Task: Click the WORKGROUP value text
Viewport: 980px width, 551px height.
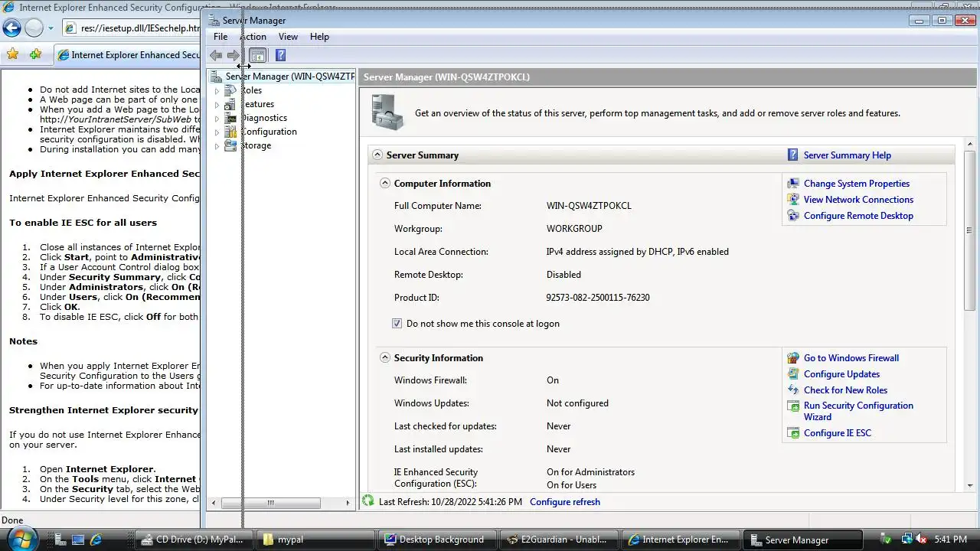Action: pyautogui.click(x=574, y=229)
